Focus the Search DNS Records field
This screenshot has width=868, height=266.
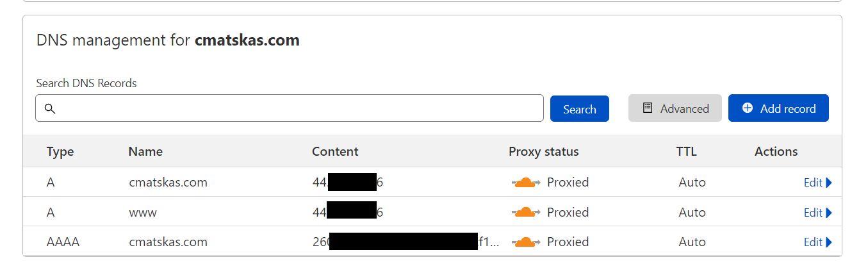290,108
